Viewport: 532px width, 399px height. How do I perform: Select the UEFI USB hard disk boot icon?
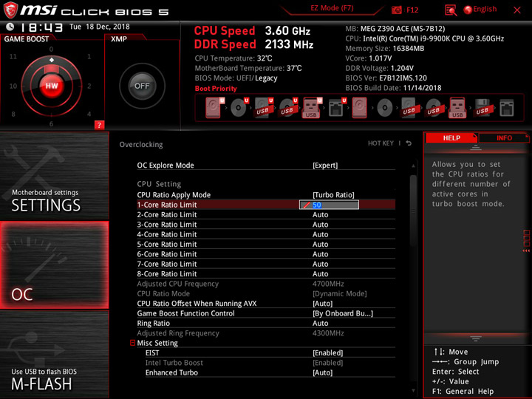(x=264, y=108)
